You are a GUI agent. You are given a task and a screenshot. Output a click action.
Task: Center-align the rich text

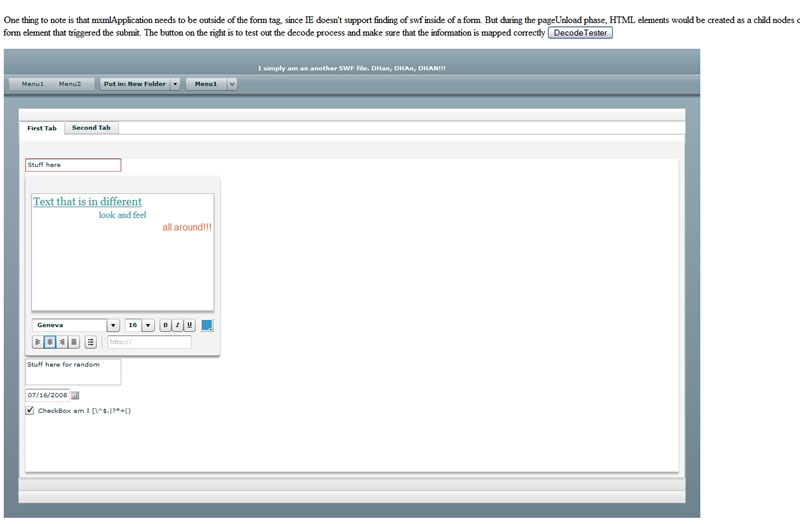click(x=49, y=342)
